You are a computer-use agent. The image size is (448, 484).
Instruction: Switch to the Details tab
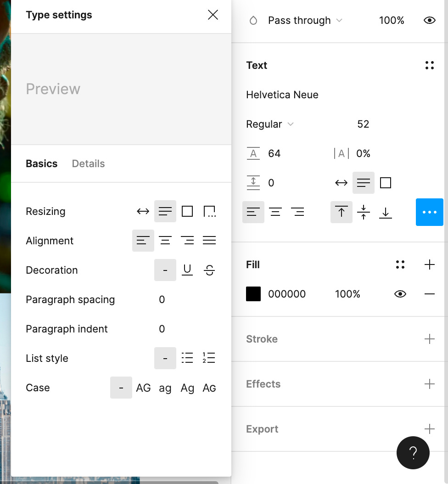tap(88, 163)
